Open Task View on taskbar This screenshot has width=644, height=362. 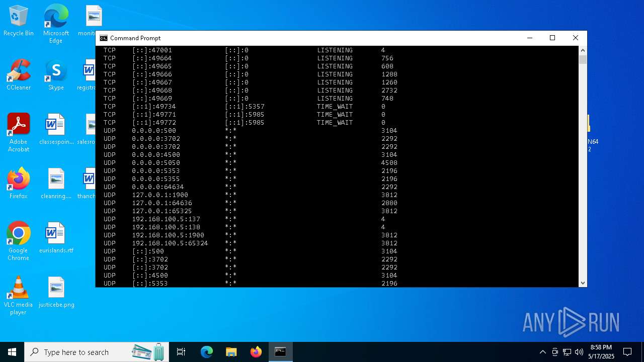click(181, 352)
